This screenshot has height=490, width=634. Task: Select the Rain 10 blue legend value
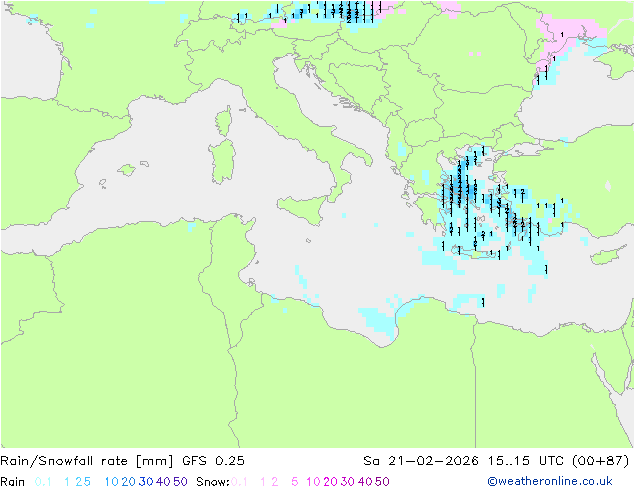click(x=112, y=482)
